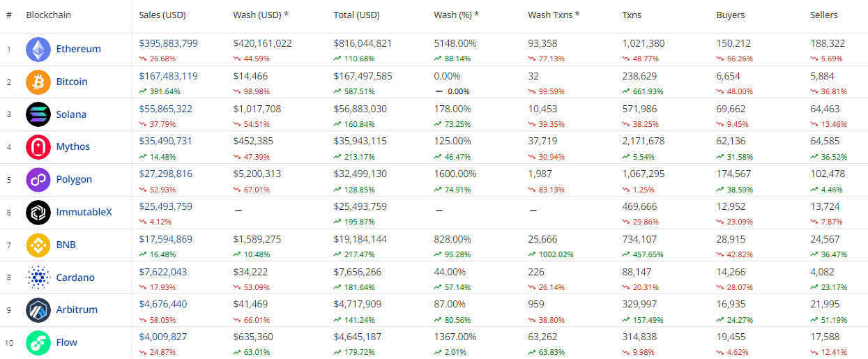Open the Arbitrum blockchain link
This screenshot has height=359, width=868.
pyautogui.click(x=77, y=310)
